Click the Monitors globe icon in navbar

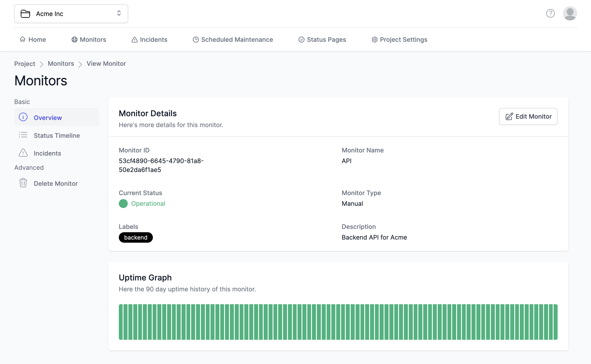75,40
